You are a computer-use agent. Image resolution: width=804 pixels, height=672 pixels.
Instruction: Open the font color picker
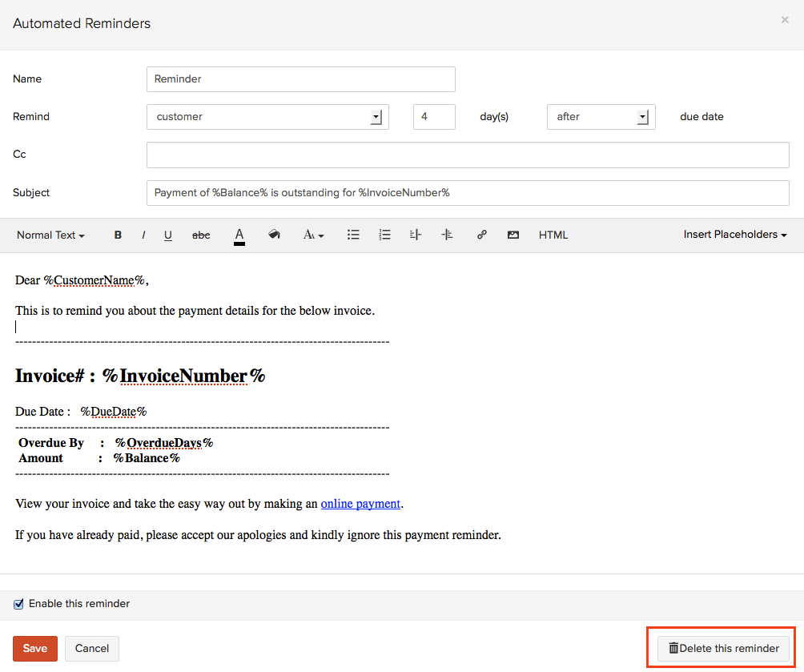(x=239, y=235)
